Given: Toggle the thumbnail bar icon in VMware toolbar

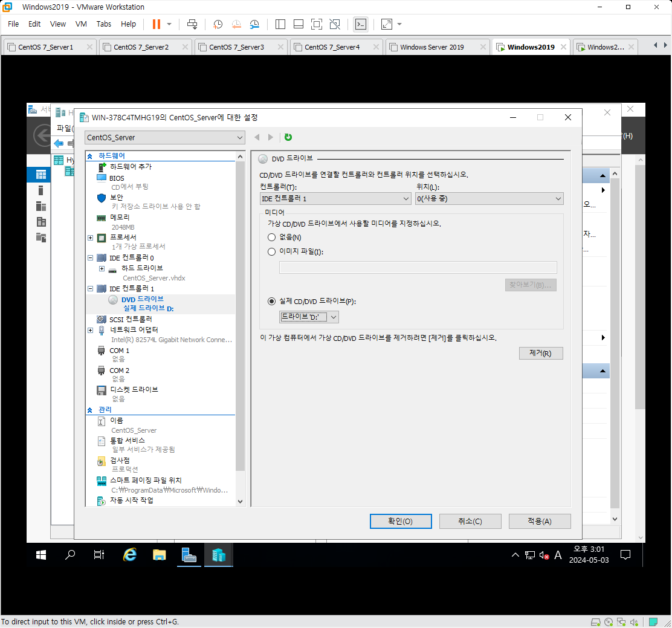Looking at the screenshot, I should point(299,24).
